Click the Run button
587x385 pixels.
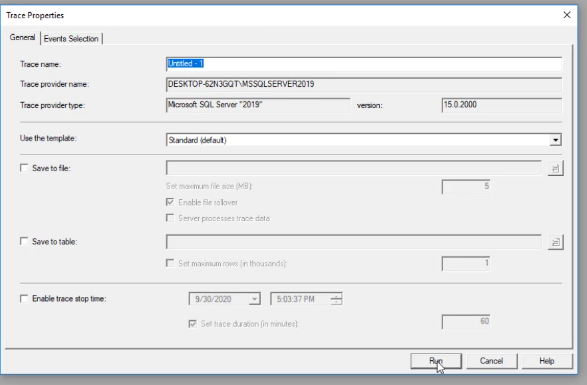(x=436, y=361)
